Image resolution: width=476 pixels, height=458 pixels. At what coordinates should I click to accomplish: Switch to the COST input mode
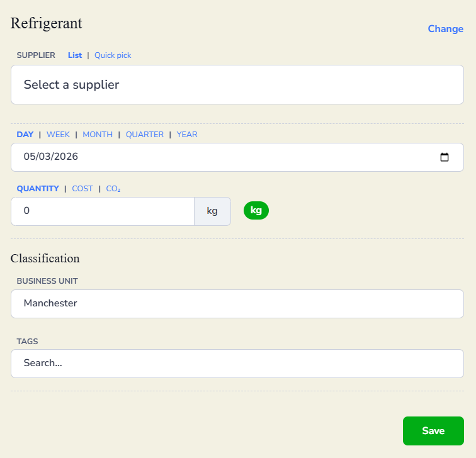pyautogui.click(x=82, y=189)
